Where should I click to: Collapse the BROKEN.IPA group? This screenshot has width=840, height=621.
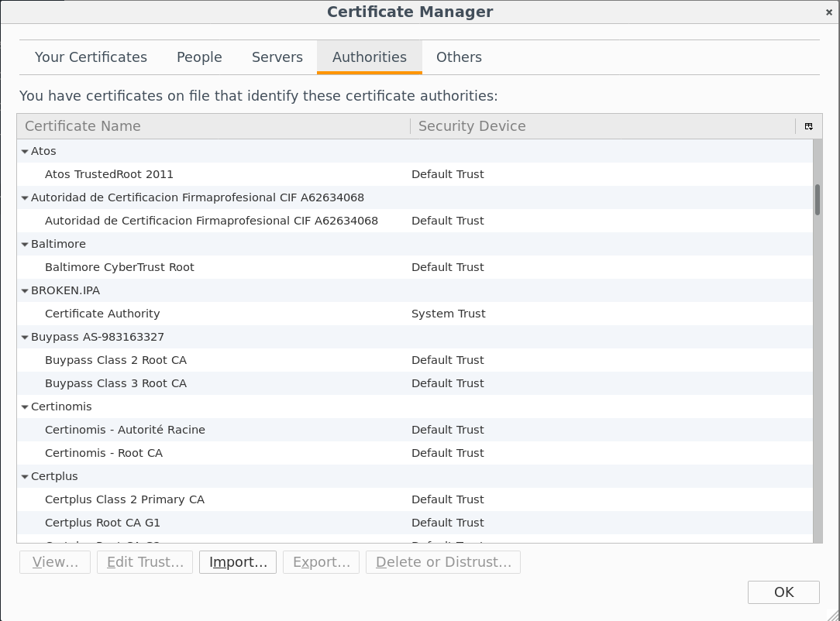25,290
